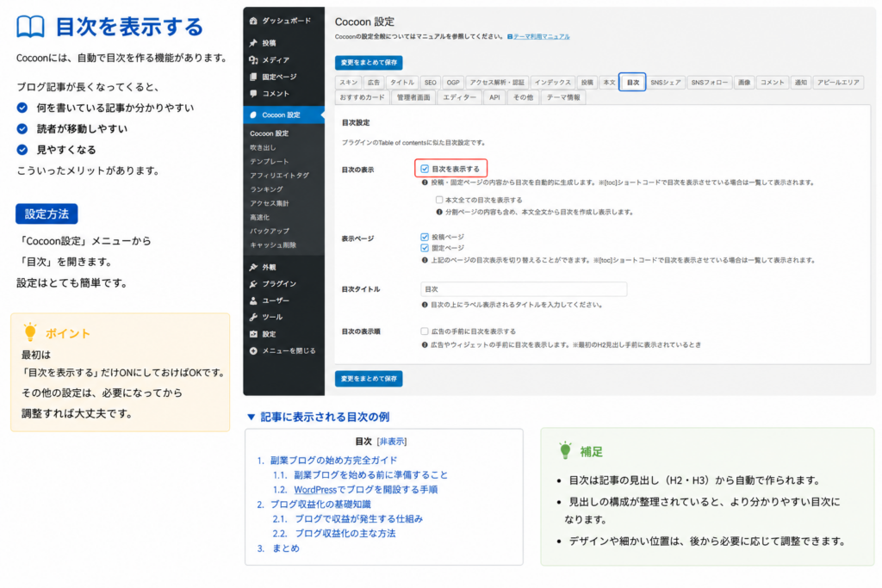The width and height of the screenshot is (882, 588).
Task: Check 本文全ての目次を表示する option
Action: pos(439,200)
